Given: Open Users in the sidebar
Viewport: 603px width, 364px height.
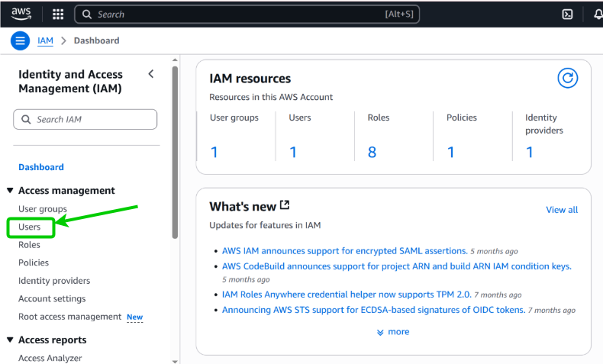Looking at the screenshot, I should pyautogui.click(x=29, y=227).
